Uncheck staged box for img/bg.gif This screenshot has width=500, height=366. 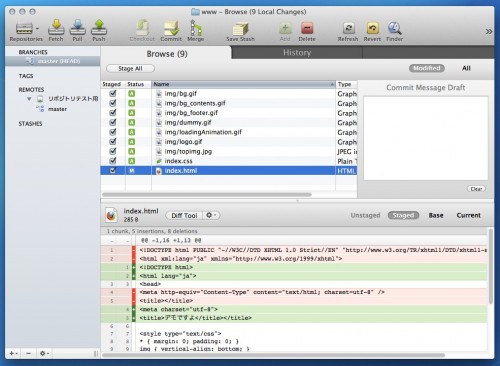pos(113,93)
